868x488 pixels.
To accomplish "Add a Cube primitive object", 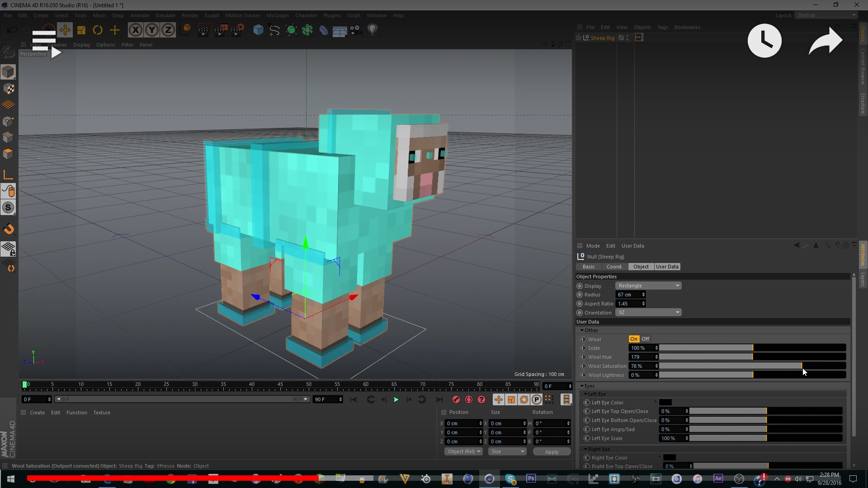I will tap(258, 30).
